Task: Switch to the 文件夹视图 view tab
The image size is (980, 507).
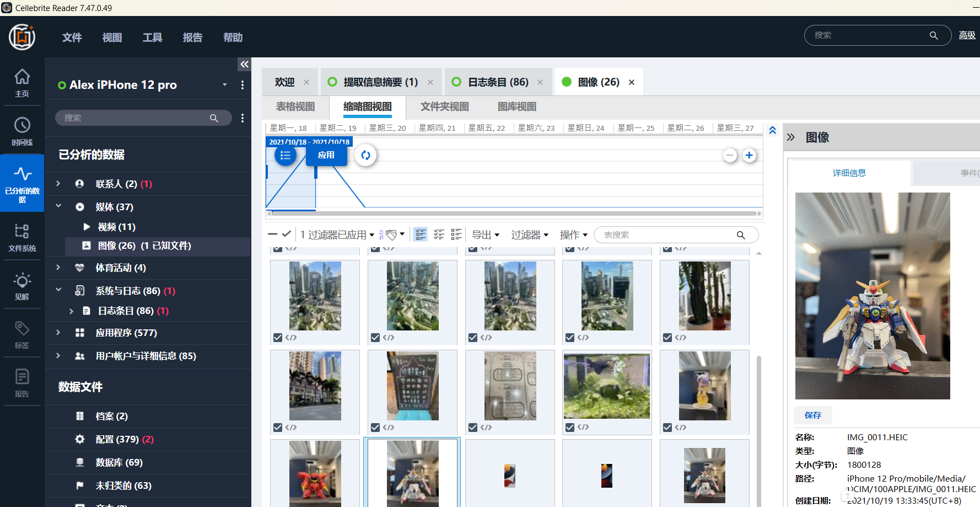Action: pos(445,107)
